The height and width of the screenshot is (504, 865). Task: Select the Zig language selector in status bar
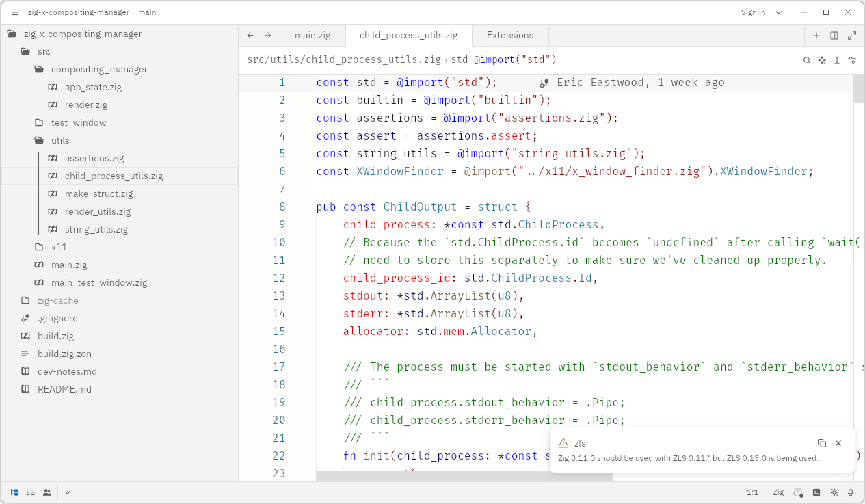[x=778, y=492]
